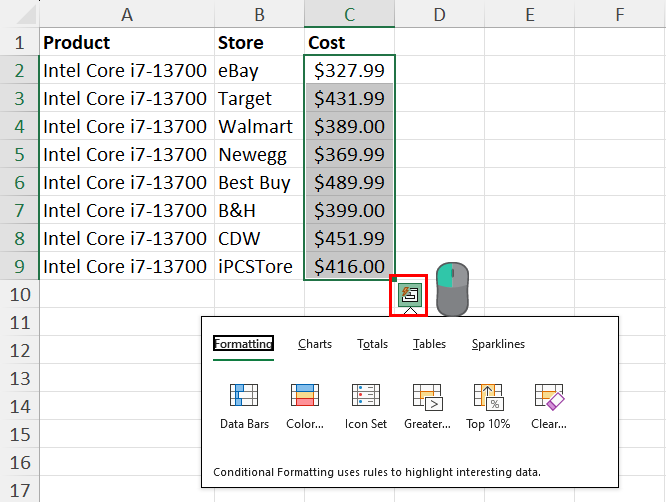This screenshot has width=666, height=502.
Task: Select the Best Buy cell
Action: click(x=260, y=183)
